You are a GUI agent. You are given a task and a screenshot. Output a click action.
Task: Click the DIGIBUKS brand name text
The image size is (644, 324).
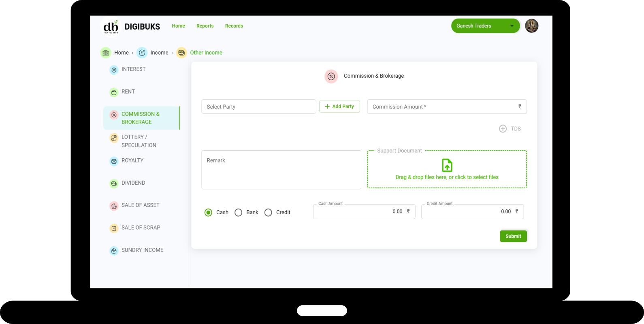142,27
